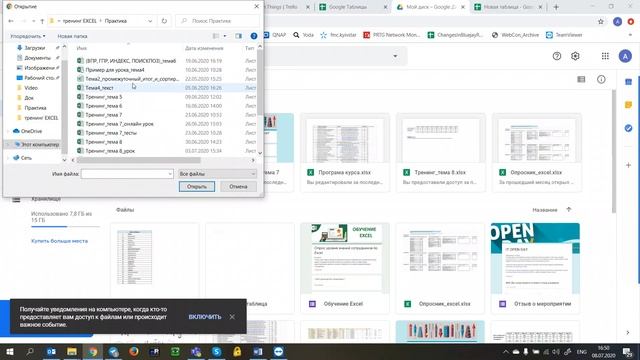Open Windows Start menu
The height and width of the screenshot is (360, 640).
click(9, 351)
